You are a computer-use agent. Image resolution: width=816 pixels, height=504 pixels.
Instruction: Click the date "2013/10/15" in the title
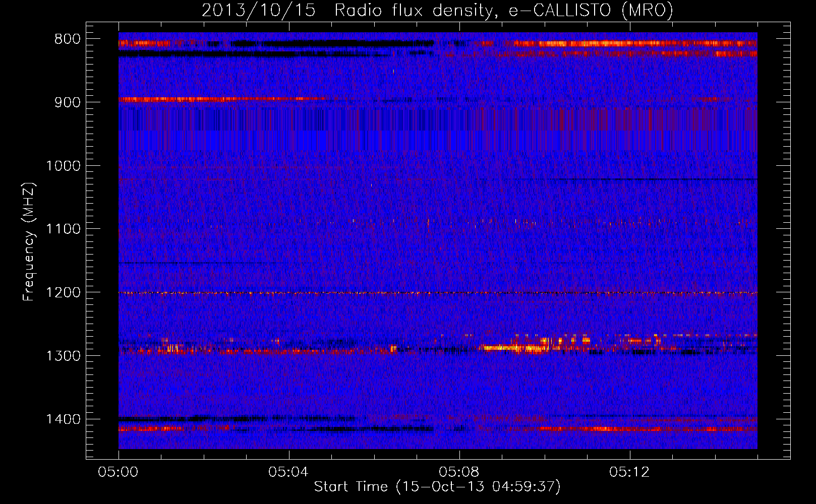259,10
